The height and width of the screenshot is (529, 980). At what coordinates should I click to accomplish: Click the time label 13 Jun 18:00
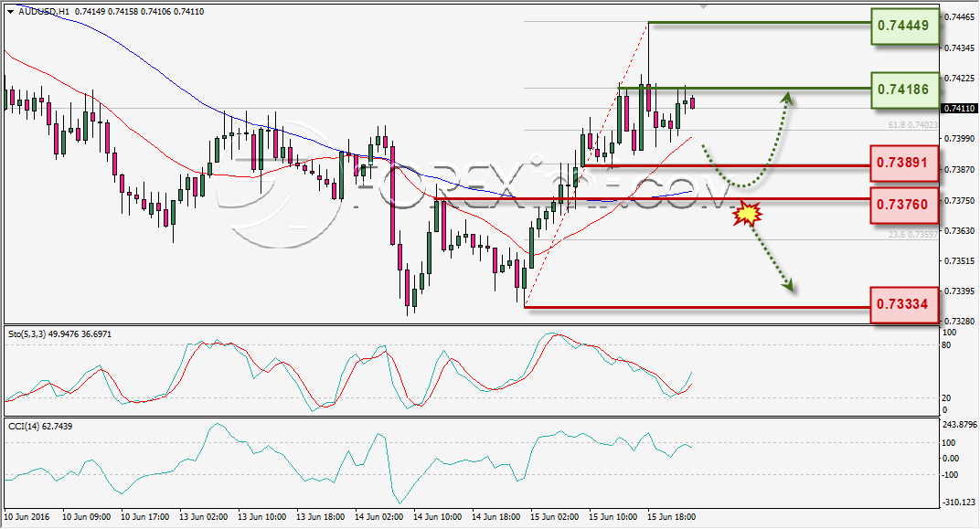click(320, 517)
